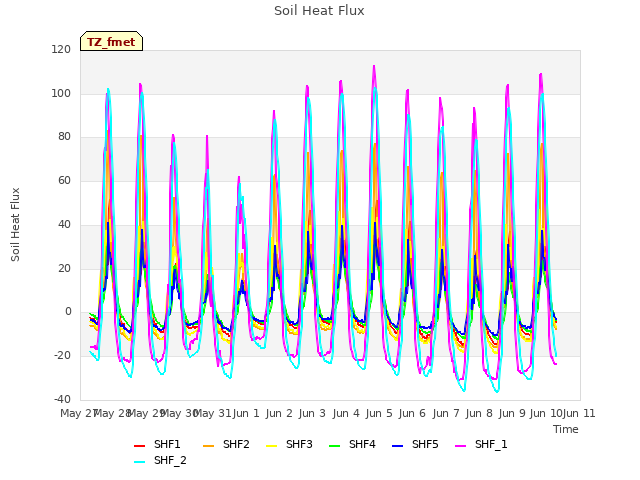Select the SHF5 legend entry
The image size is (640, 480).
pyautogui.click(x=415, y=444)
